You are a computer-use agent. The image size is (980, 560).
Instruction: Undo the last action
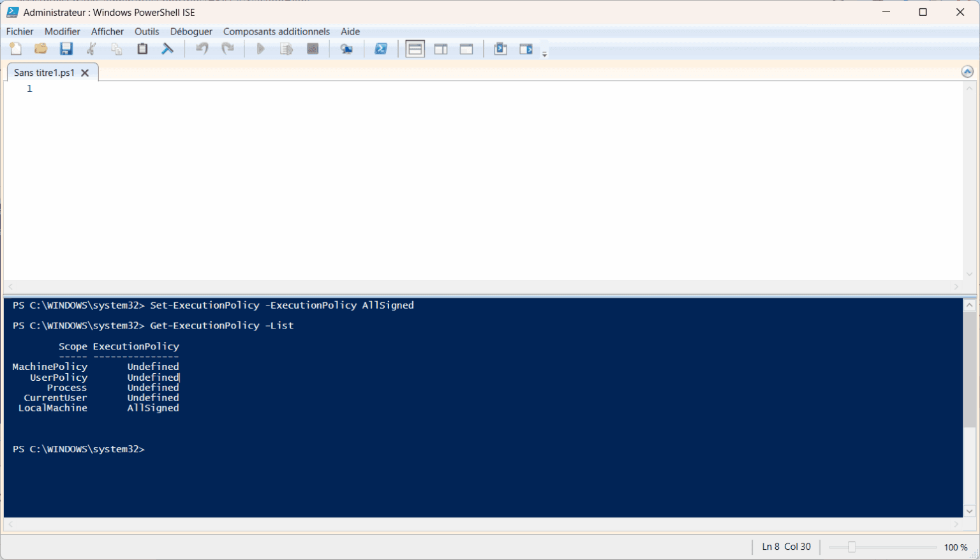202,48
